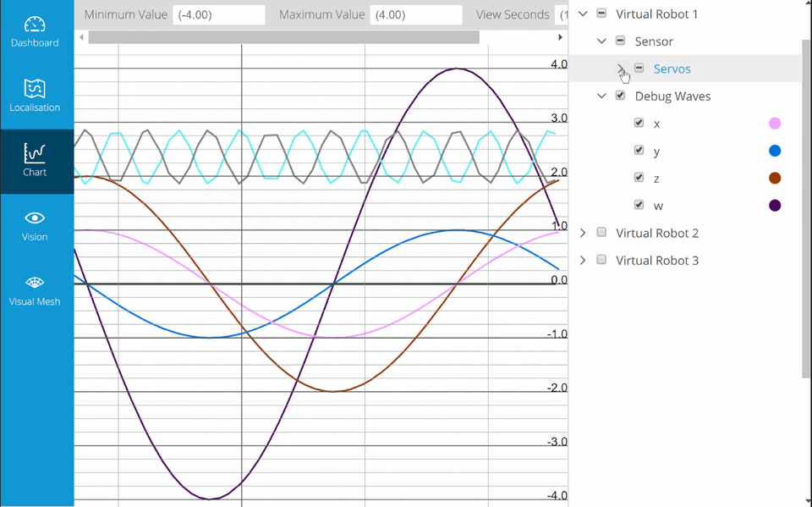The width and height of the screenshot is (812, 507).
Task: Enable data for Virtual Robot 2
Action: [x=601, y=232]
